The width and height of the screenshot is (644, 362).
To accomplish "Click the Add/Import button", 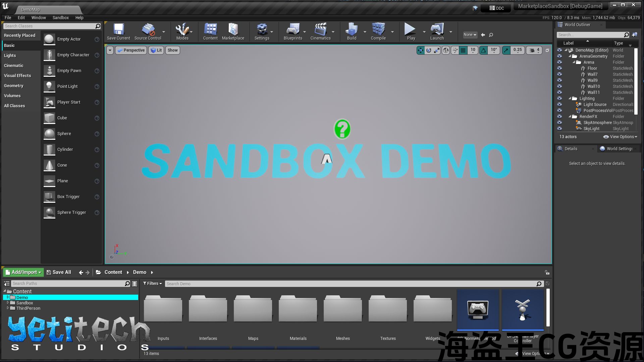I will coord(23,272).
